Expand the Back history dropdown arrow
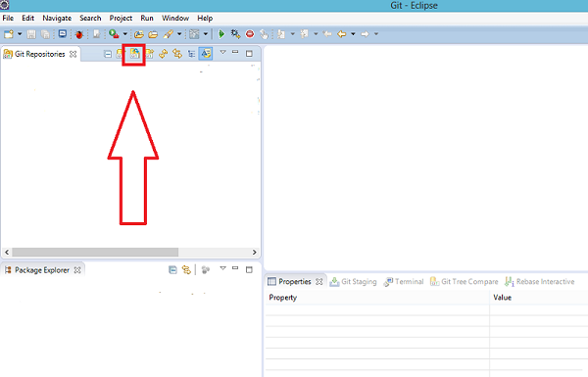The image size is (588, 377). click(x=353, y=34)
